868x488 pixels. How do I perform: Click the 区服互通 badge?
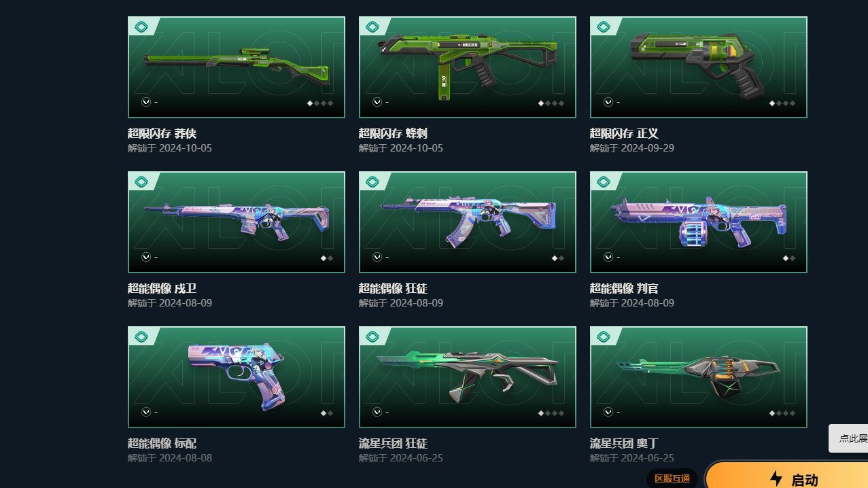click(672, 478)
